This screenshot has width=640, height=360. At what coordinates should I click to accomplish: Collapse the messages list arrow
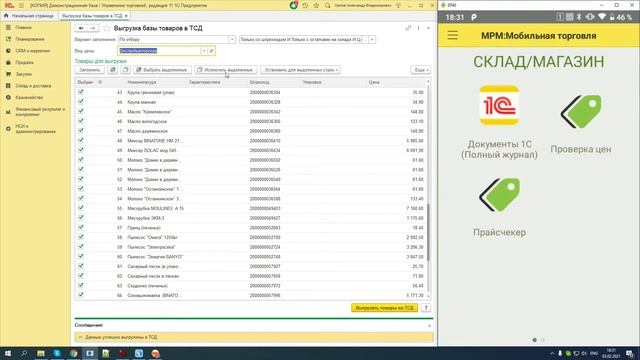coord(80,337)
